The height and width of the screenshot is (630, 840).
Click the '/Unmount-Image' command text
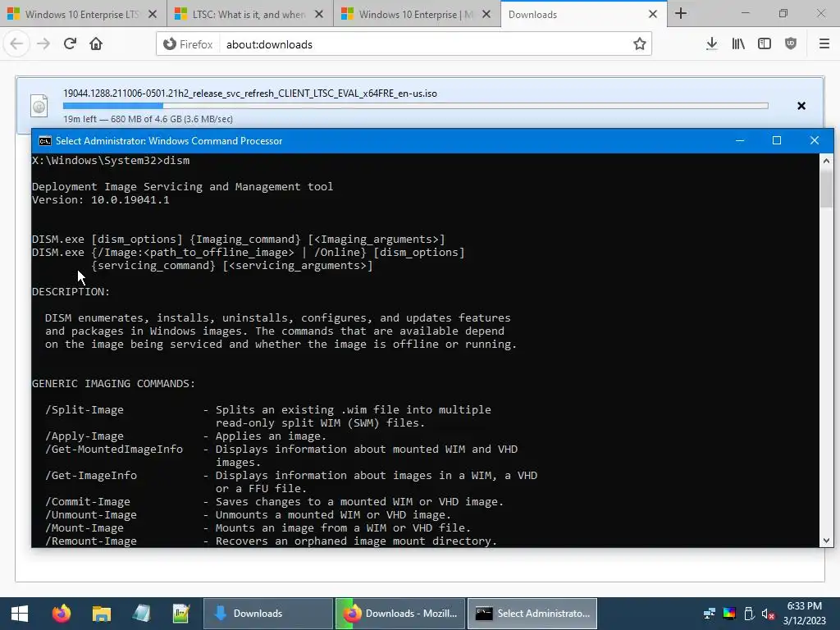[91, 515]
